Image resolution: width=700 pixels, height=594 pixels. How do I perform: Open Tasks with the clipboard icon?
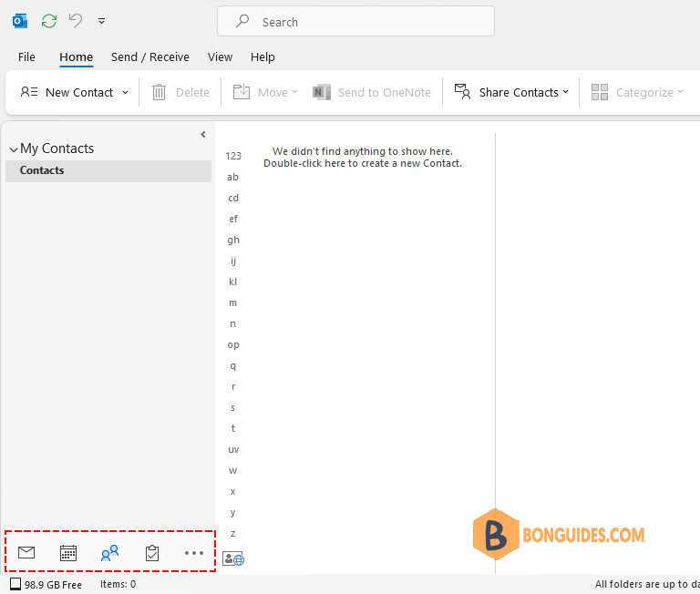tap(152, 553)
